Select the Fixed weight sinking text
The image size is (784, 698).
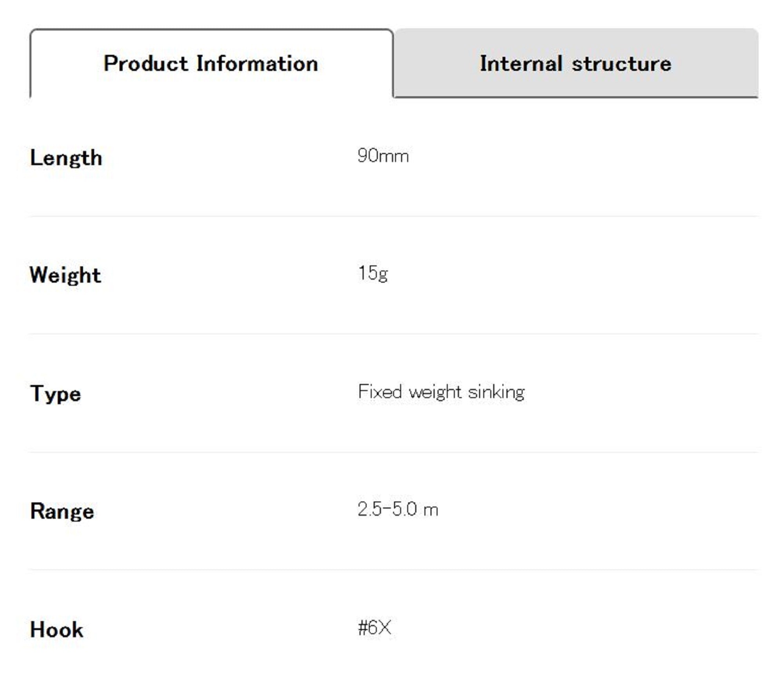441,392
